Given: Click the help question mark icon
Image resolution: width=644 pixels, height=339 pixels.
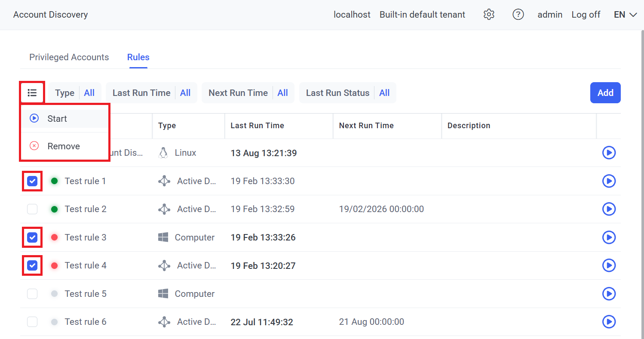Looking at the screenshot, I should (x=518, y=15).
